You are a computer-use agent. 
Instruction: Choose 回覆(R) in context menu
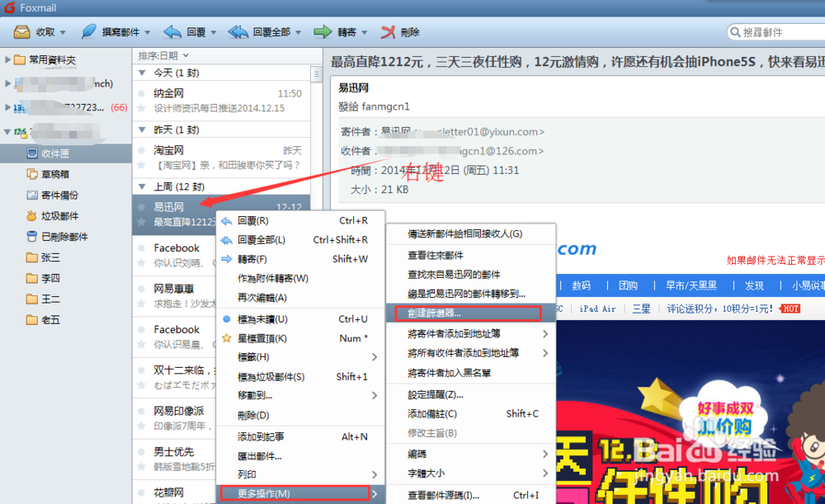click(x=300, y=221)
